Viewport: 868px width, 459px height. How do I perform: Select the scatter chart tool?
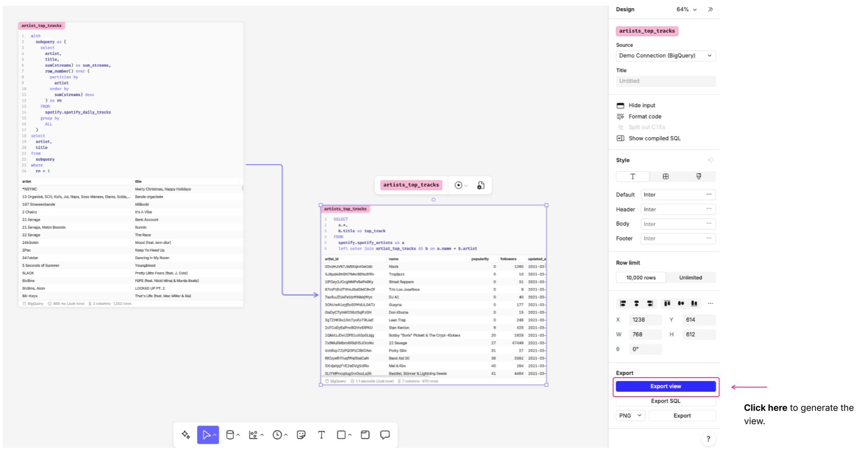point(253,434)
